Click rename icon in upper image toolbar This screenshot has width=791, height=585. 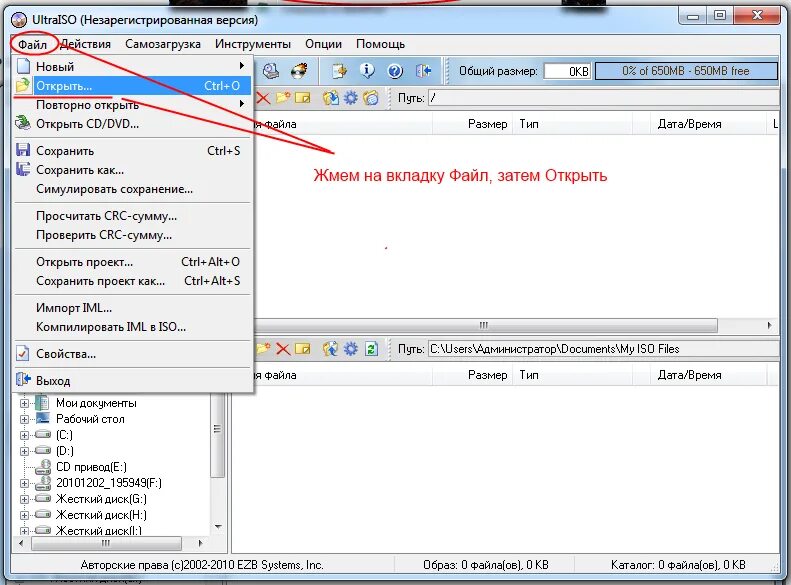303,98
